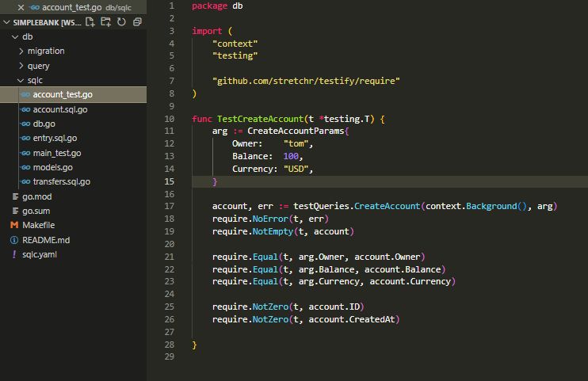This screenshot has height=381, width=588.
Task: Expand the migration folder
Action: coord(21,51)
